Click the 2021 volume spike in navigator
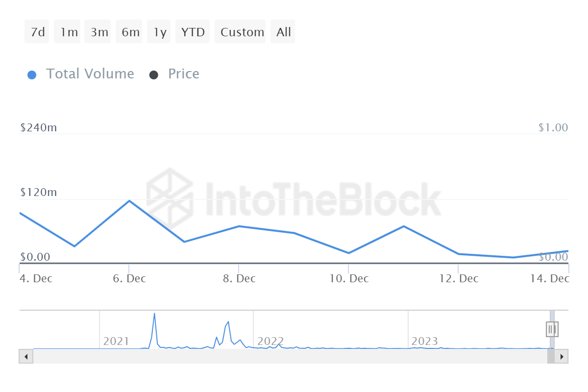This screenshot has width=588, height=392. click(x=154, y=314)
